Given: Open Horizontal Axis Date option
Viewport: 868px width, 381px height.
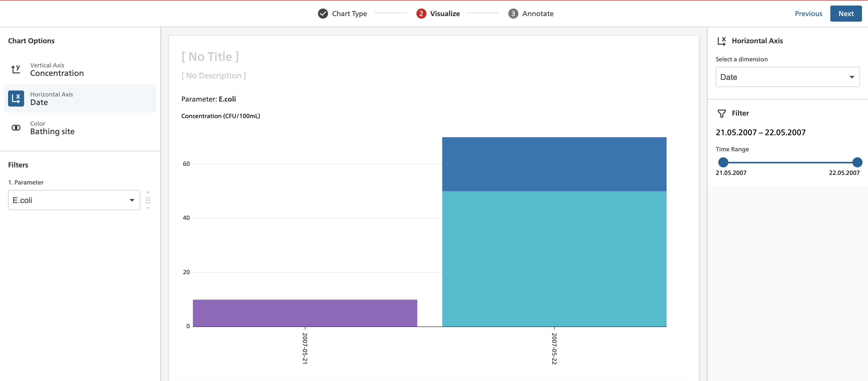Looking at the screenshot, I should point(80,99).
